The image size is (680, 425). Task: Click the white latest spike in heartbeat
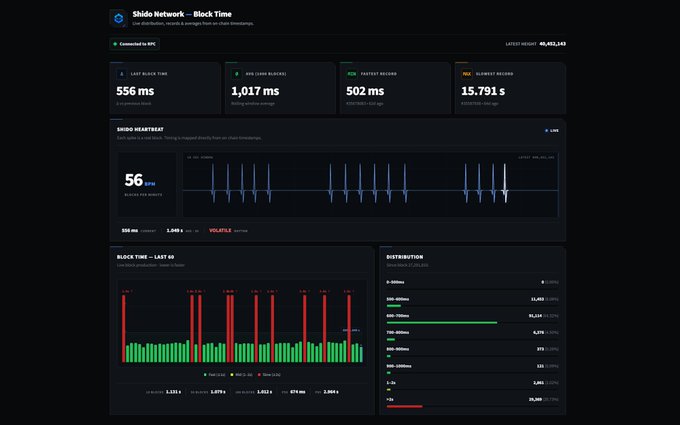(505, 183)
